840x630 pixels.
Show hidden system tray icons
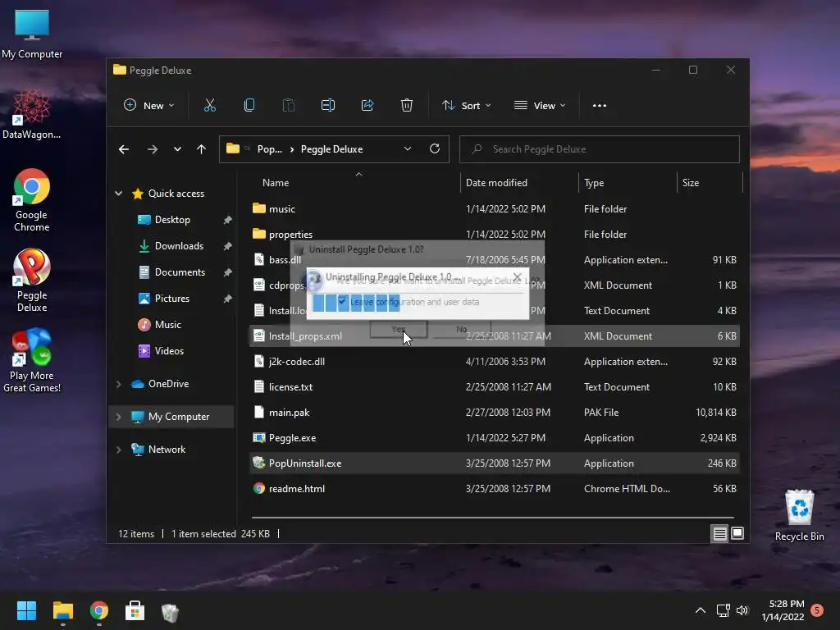click(x=701, y=610)
